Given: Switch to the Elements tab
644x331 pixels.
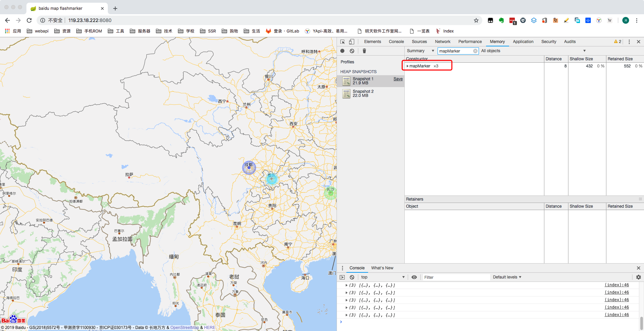Looking at the screenshot, I should 373,42.
